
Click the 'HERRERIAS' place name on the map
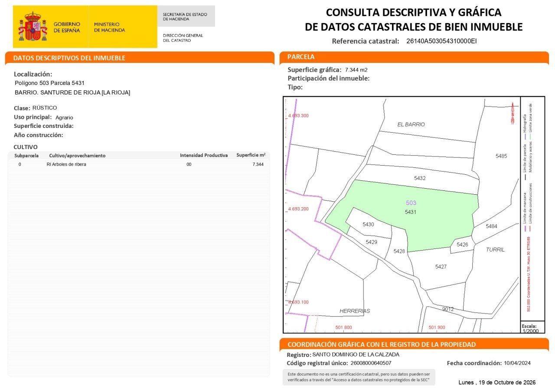355,311
